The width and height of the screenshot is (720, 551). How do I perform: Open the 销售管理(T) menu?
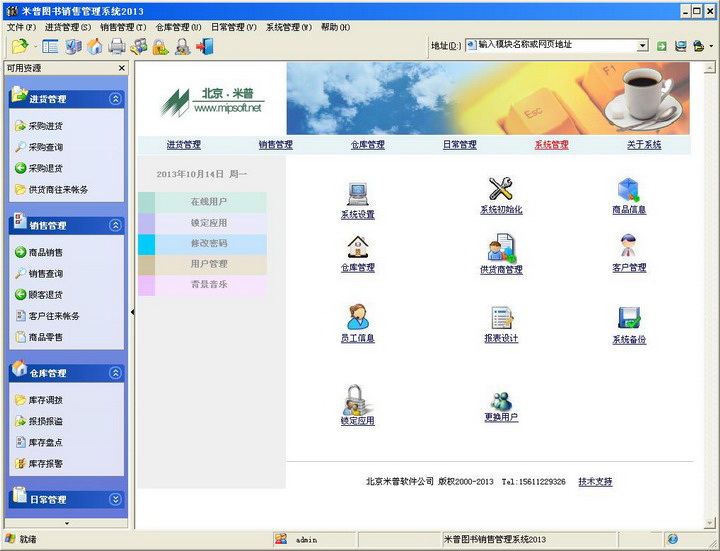(123, 27)
